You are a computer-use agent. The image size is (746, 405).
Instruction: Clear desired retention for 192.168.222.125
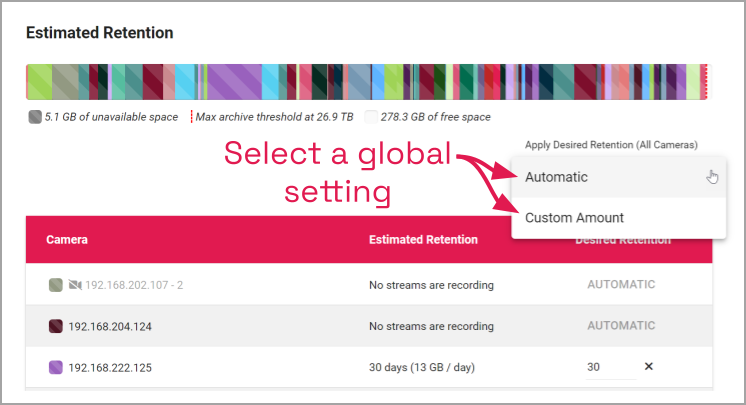pyautogui.click(x=648, y=367)
